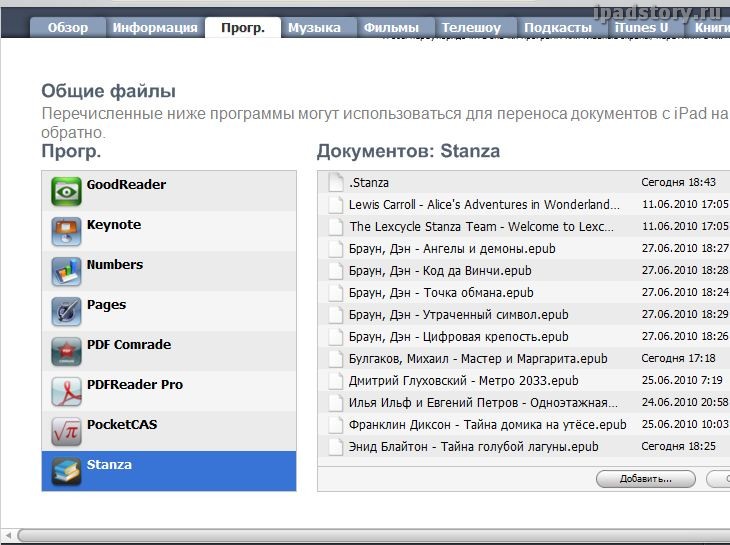The image size is (730, 545).
Task: Select Булгаков - Мастер и Маргарита.epub name
Action: point(478,359)
